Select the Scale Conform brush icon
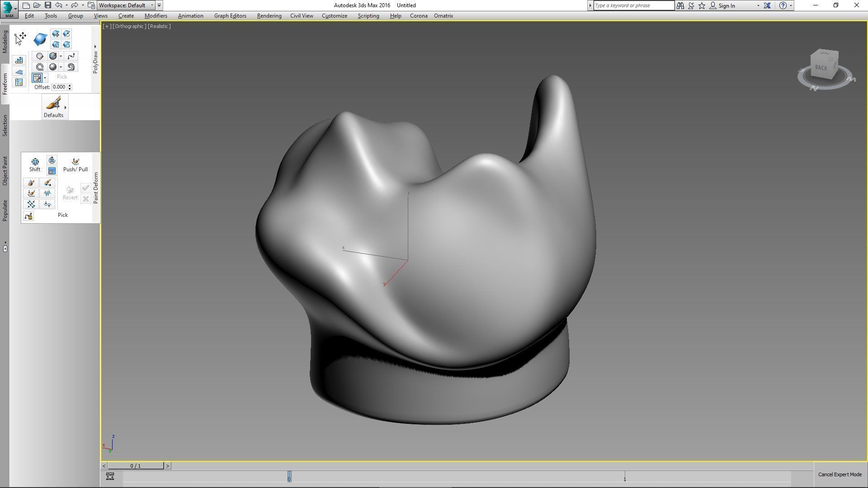 coord(56,44)
